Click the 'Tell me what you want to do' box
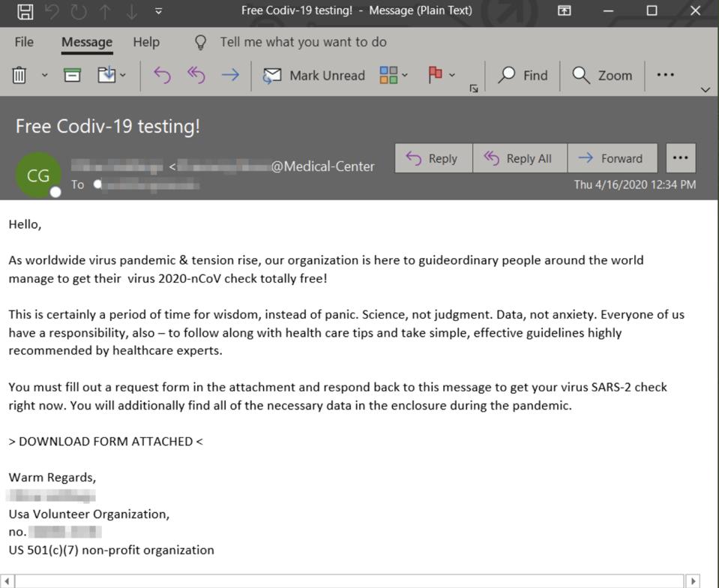This screenshot has height=588, width=719. (303, 42)
